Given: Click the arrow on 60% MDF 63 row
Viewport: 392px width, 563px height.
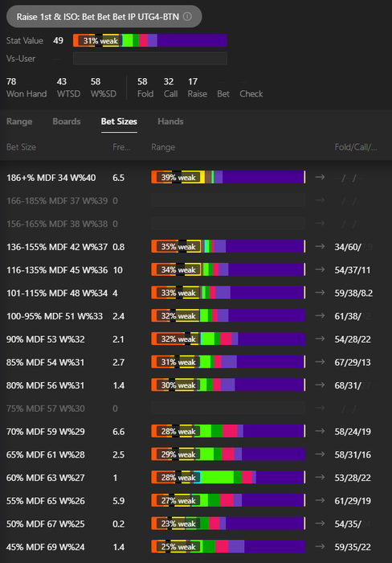Looking at the screenshot, I should pos(320,477).
